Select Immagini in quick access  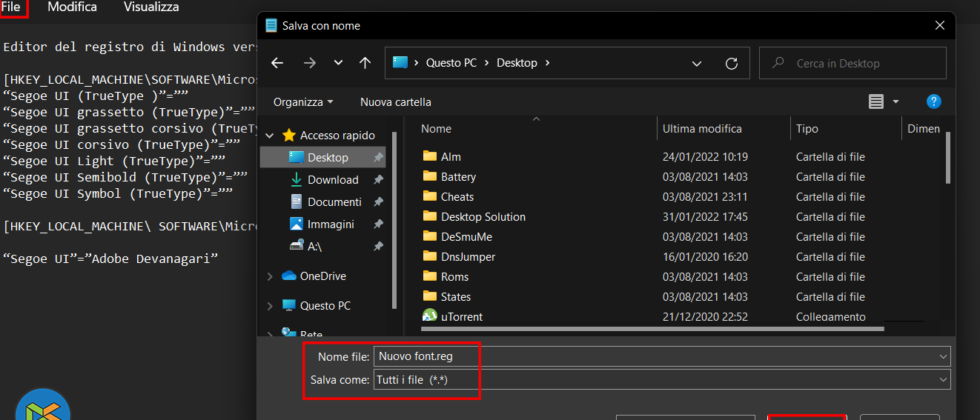(x=330, y=224)
